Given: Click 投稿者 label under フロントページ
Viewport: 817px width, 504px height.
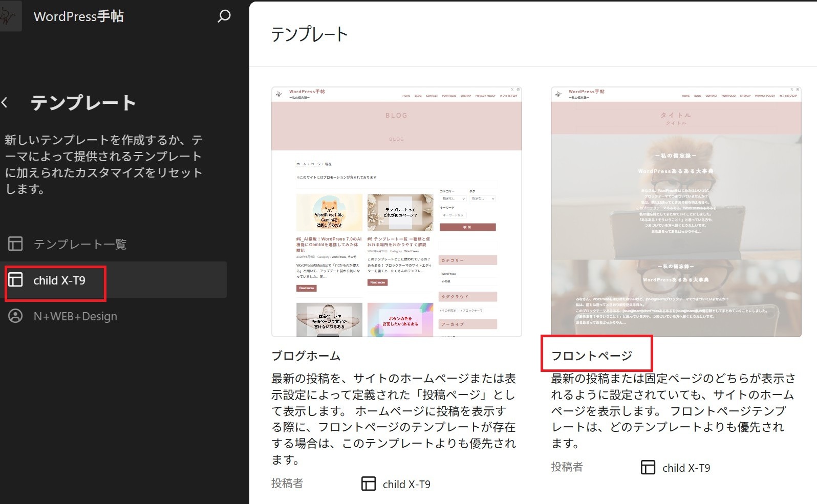Looking at the screenshot, I should (567, 467).
